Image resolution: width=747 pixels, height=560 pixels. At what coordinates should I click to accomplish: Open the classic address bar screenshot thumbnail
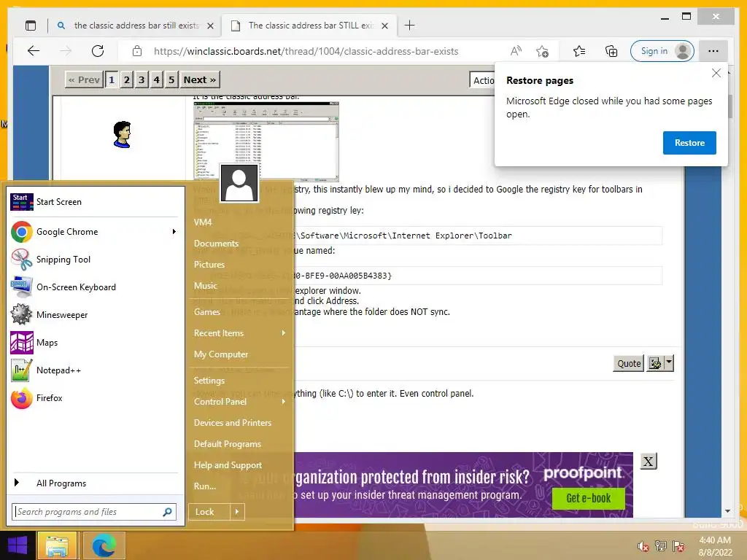tap(266, 141)
